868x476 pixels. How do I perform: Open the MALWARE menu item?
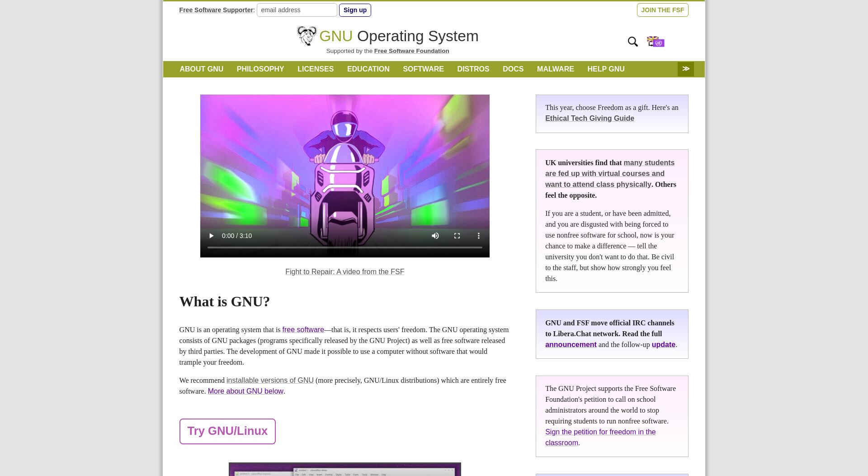pyautogui.click(x=556, y=69)
